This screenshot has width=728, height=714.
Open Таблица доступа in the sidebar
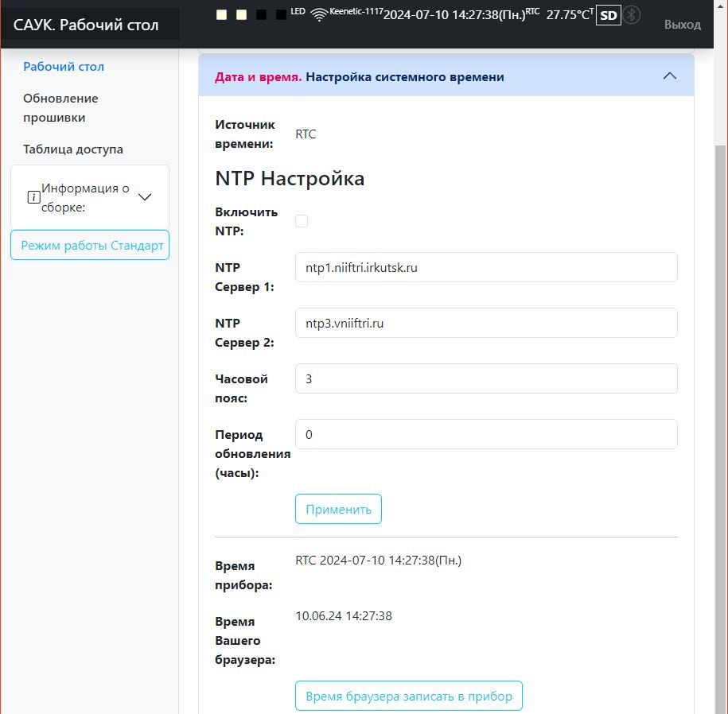pyautogui.click(x=73, y=149)
